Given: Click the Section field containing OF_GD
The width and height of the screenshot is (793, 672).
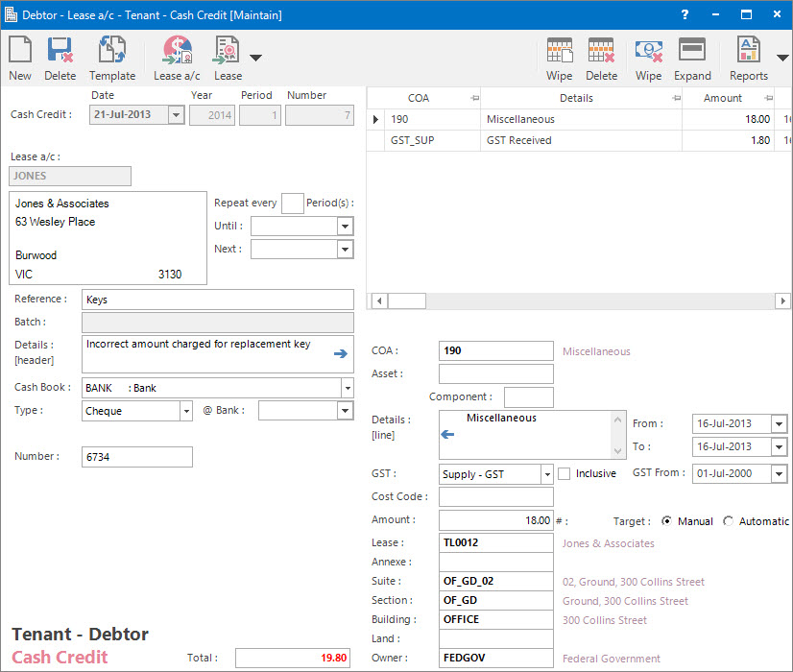Looking at the screenshot, I should coord(496,601).
